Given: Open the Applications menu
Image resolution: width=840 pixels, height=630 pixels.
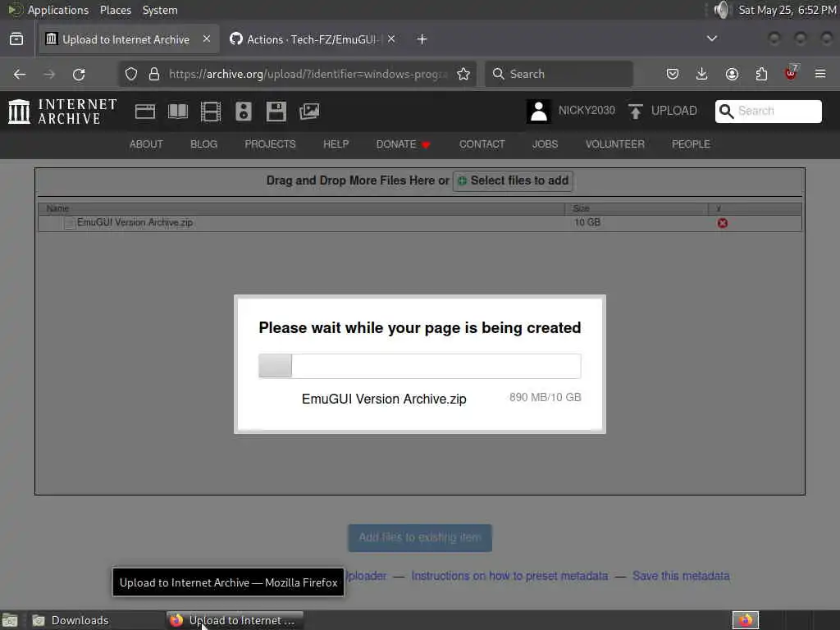Looking at the screenshot, I should [x=58, y=10].
